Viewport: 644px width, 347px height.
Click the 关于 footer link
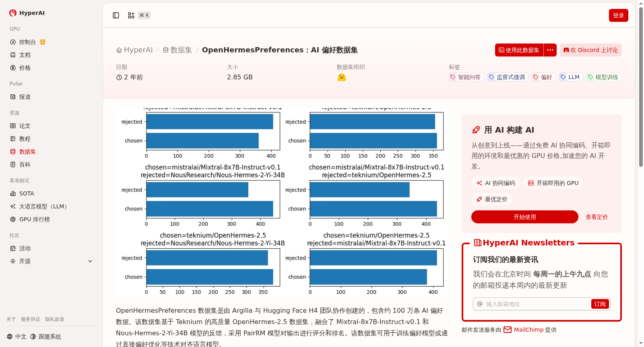point(11,319)
